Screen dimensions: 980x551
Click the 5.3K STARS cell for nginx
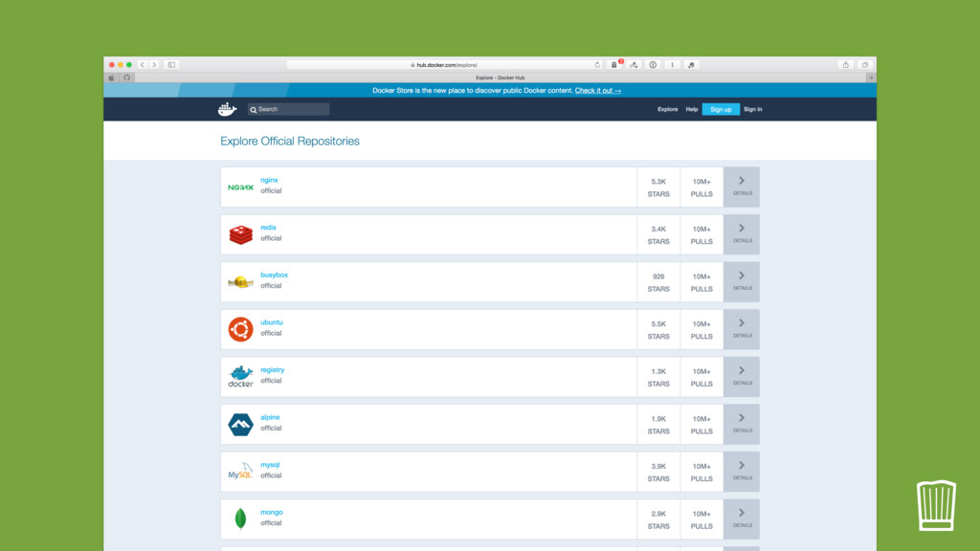coord(658,187)
